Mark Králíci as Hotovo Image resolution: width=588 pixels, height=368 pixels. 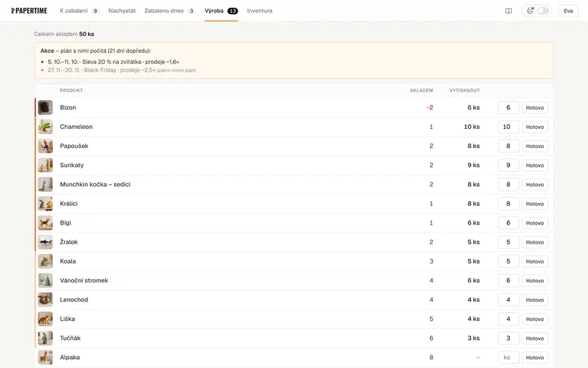(535, 204)
